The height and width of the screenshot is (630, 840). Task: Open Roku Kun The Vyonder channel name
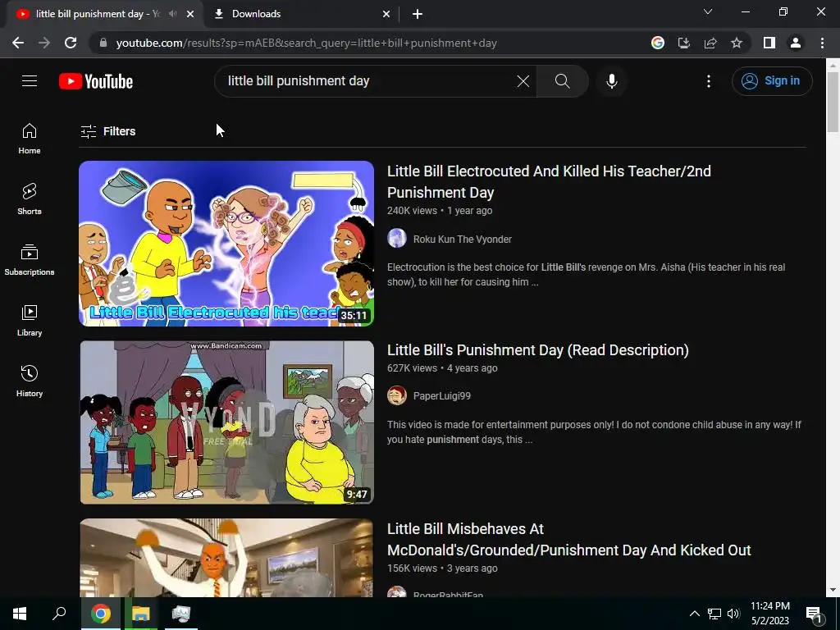pyautogui.click(x=463, y=240)
